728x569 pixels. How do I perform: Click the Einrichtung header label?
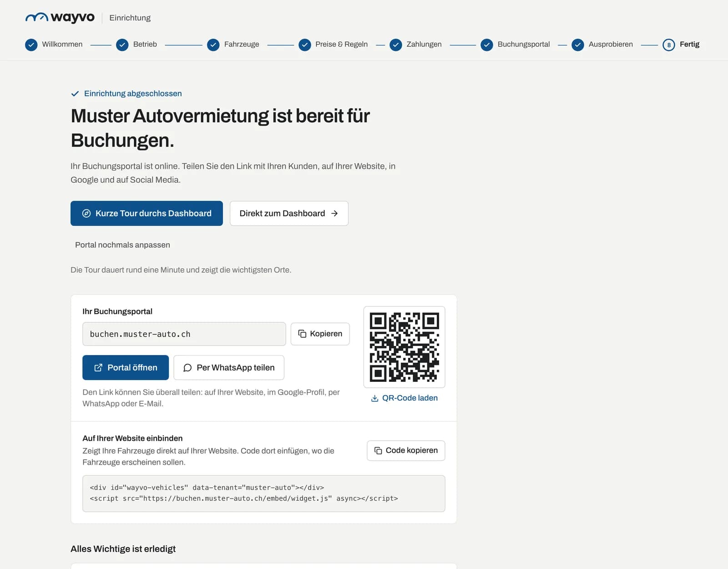130,18
